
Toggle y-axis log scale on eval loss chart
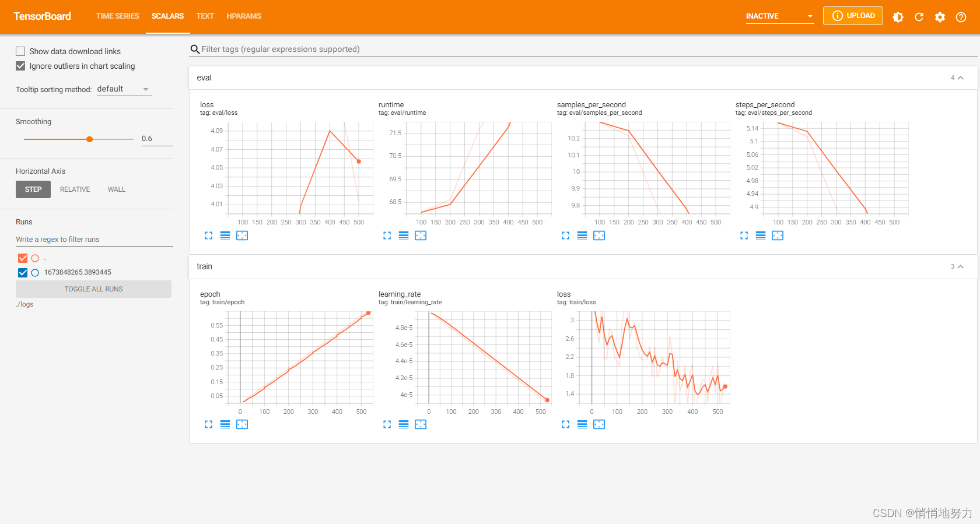tap(225, 235)
